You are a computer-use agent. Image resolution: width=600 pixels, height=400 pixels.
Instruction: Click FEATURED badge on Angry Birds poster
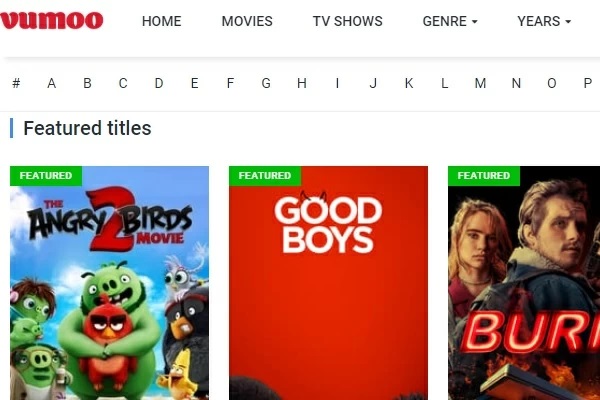click(46, 176)
